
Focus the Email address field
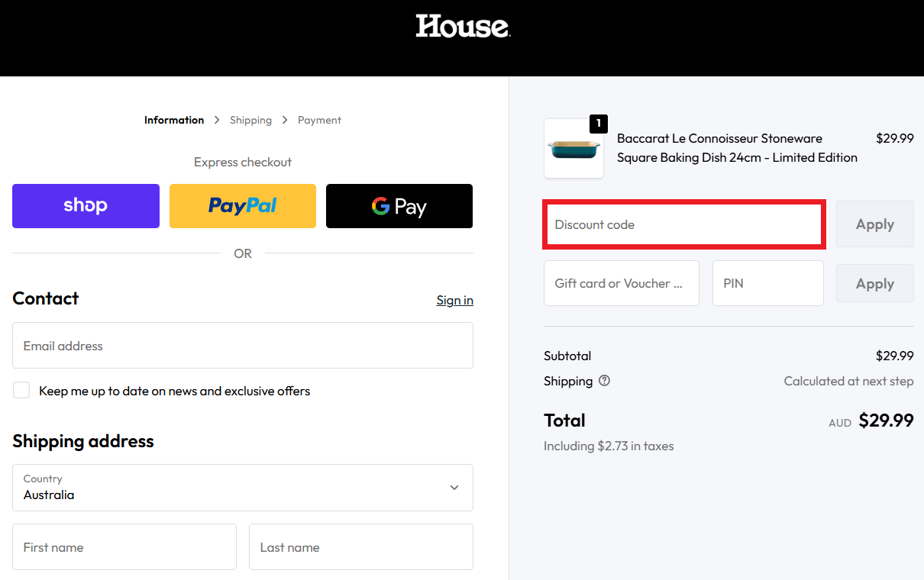pyautogui.click(x=242, y=345)
